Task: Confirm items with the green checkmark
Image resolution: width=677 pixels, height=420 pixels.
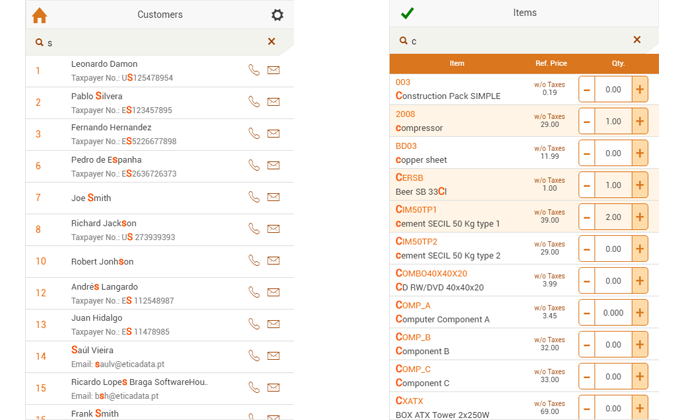Action: tap(407, 13)
